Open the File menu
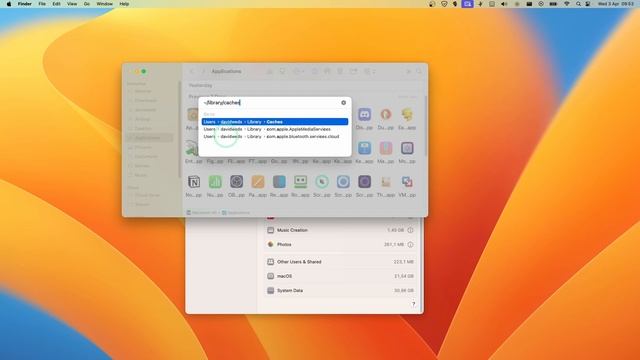The image size is (640, 360). tap(42, 4)
